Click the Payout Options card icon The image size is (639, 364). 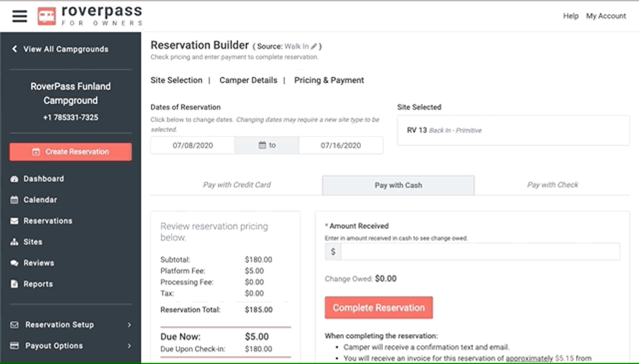tap(14, 345)
